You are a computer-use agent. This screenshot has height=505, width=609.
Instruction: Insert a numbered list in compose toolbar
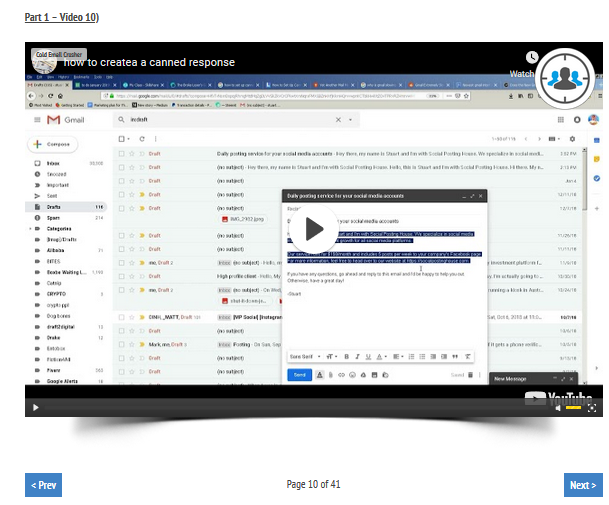coord(411,357)
